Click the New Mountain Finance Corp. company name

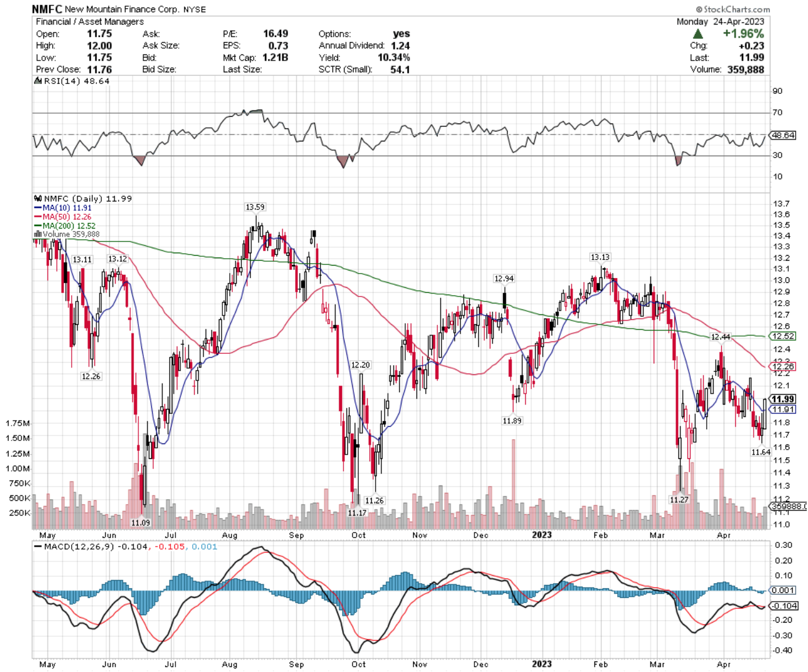122,9
